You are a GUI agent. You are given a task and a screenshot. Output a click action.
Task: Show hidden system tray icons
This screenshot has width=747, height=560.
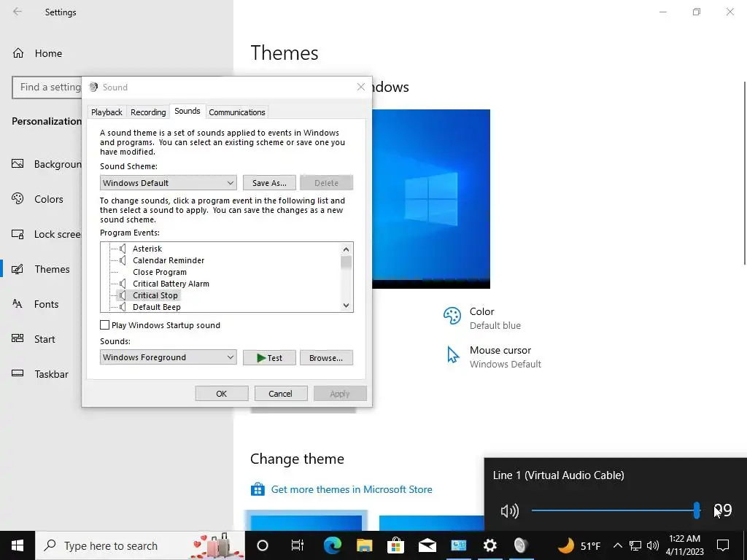(617, 545)
